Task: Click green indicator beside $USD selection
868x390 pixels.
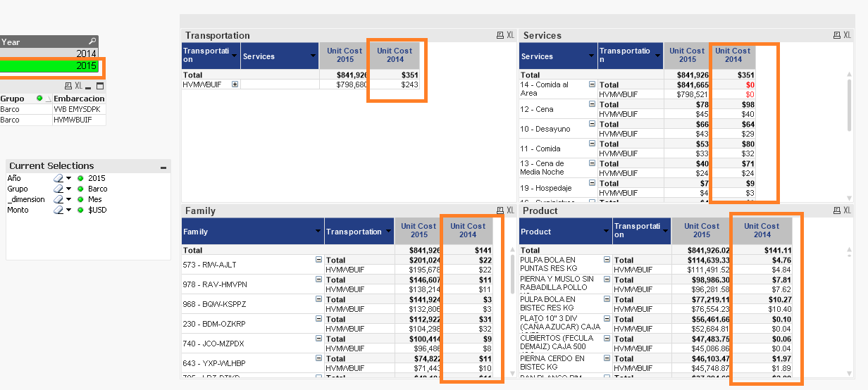Action: click(x=80, y=210)
